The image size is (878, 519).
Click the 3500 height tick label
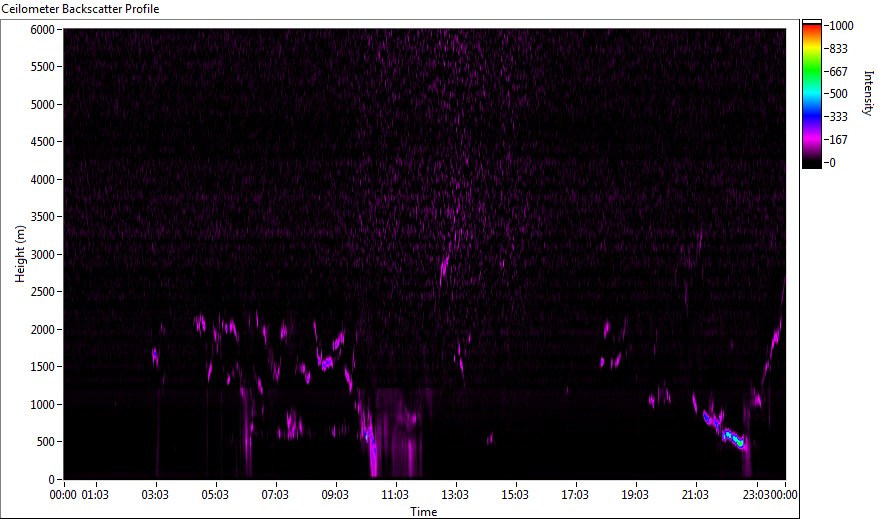click(43, 217)
